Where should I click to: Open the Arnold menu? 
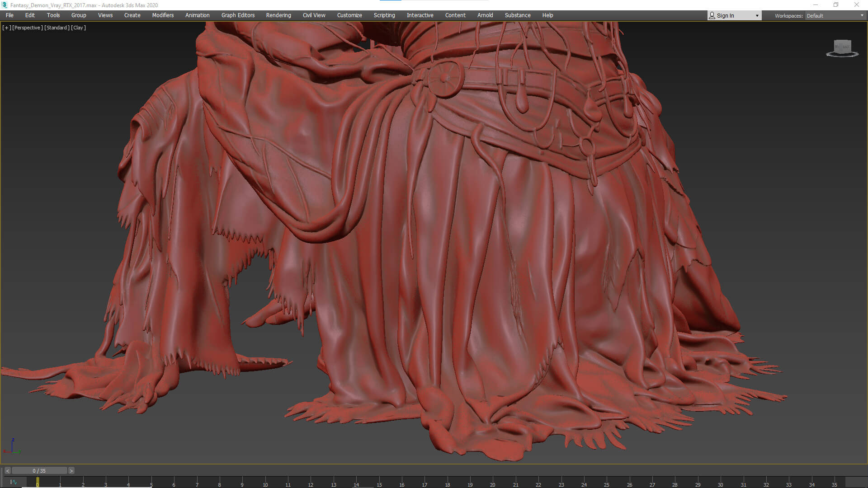coord(485,15)
